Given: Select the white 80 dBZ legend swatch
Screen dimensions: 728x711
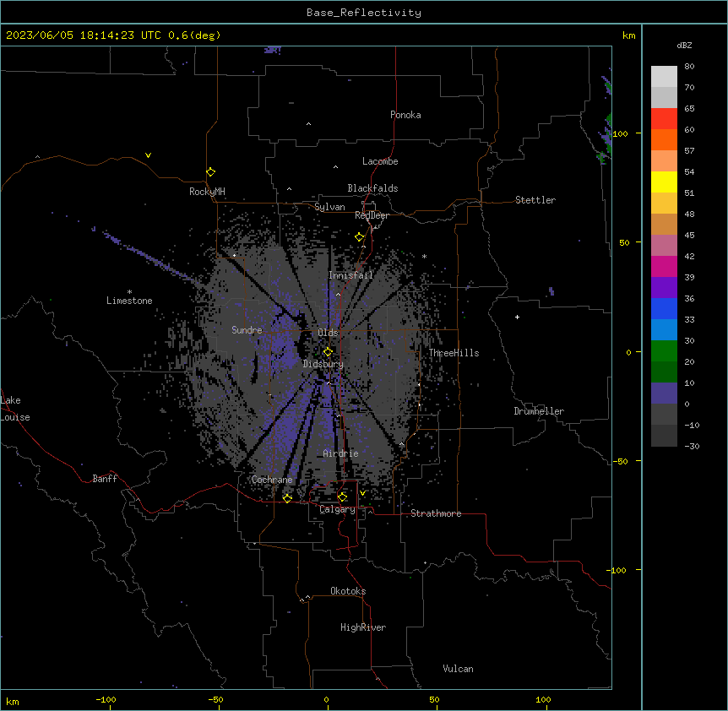Looking at the screenshot, I should point(664,77).
